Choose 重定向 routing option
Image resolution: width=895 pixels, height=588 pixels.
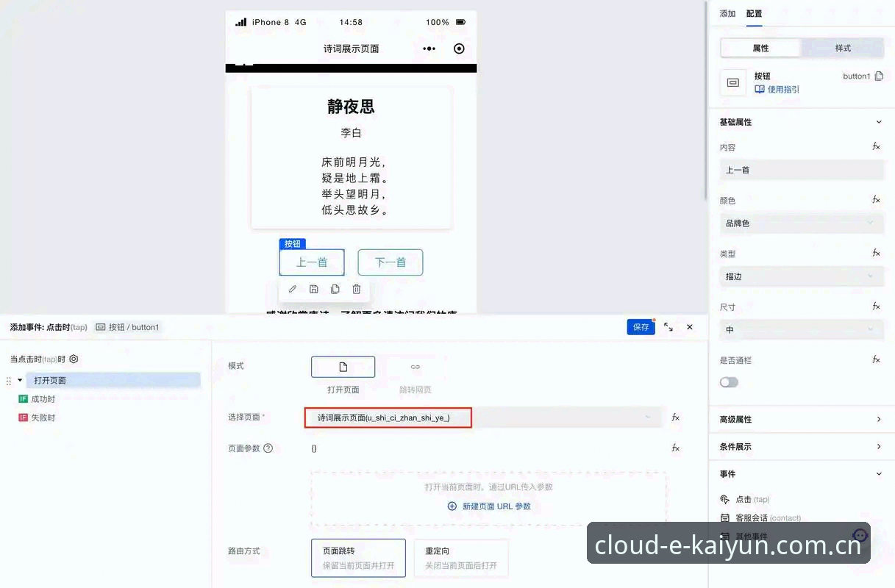pos(461,558)
